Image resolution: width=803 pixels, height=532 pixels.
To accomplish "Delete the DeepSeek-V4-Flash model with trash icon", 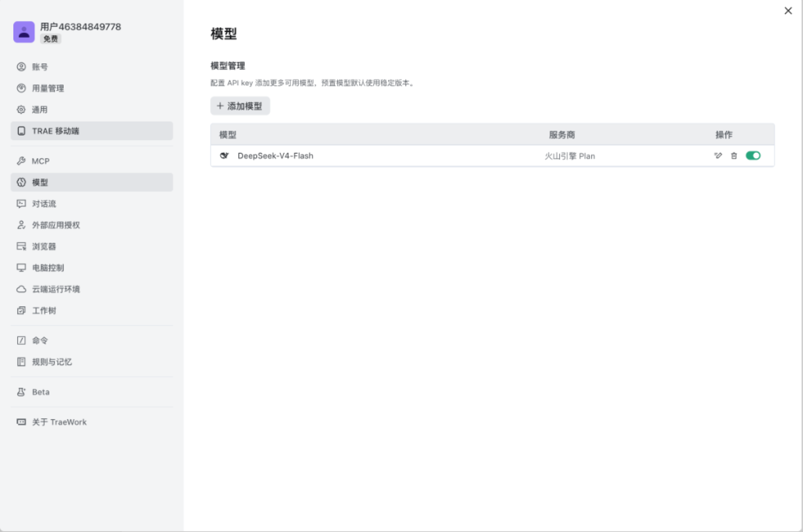I will 734,156.
